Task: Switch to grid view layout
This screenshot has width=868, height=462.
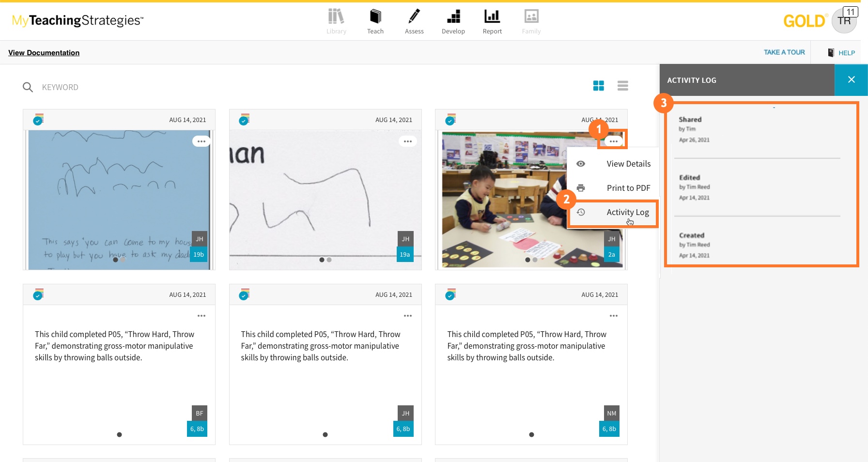Action: (x=599, y=86)
